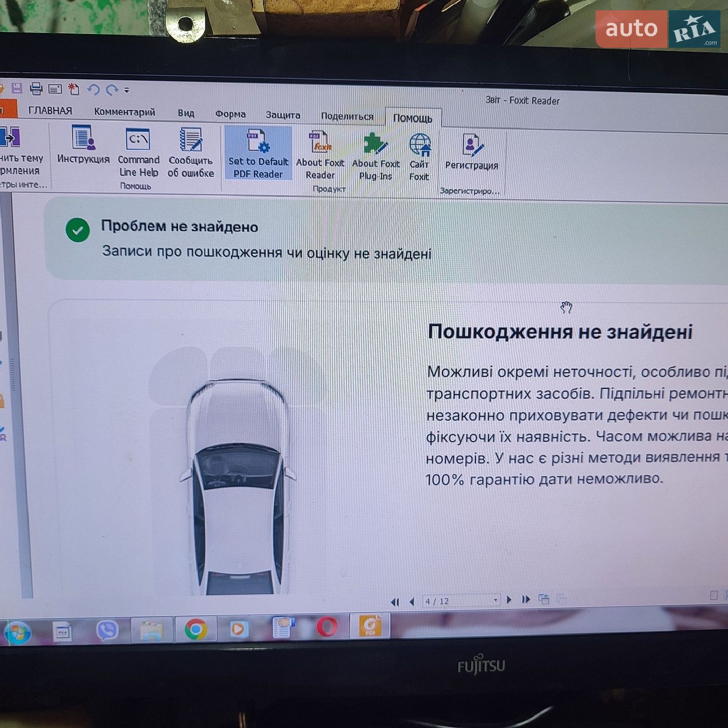
Task: Click the heading Пошкодження не знайдені
Action: pos(560,332)
